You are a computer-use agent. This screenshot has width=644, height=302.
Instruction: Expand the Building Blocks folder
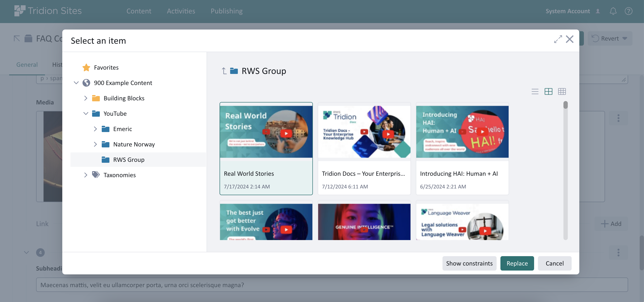pyautogui.click(x=86, y=98)
